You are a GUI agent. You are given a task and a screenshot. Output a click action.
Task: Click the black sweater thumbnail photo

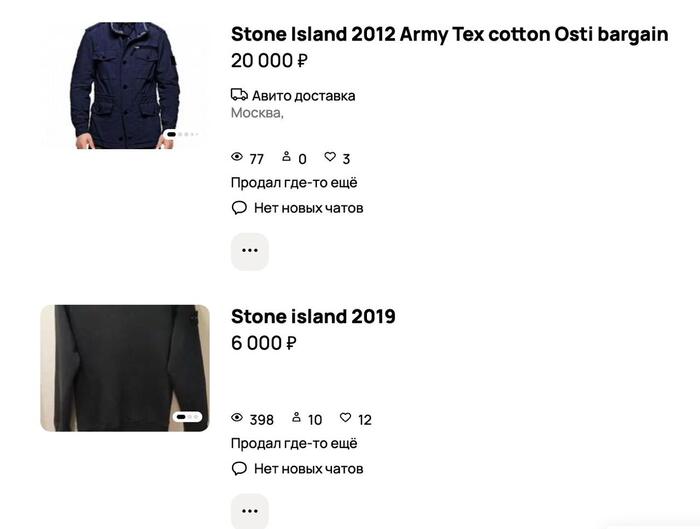click(125, 368)
